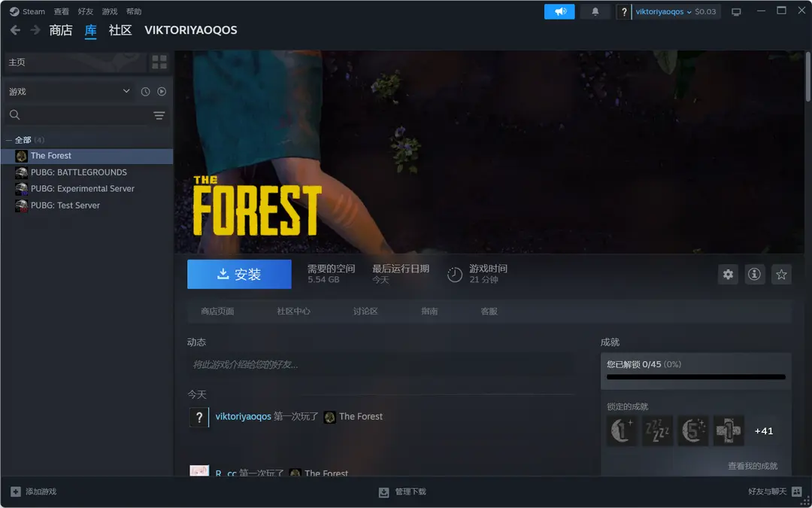Click the +41 more achievements button
The height and width of the screenshot is (508, 812).
pos(764,430)
